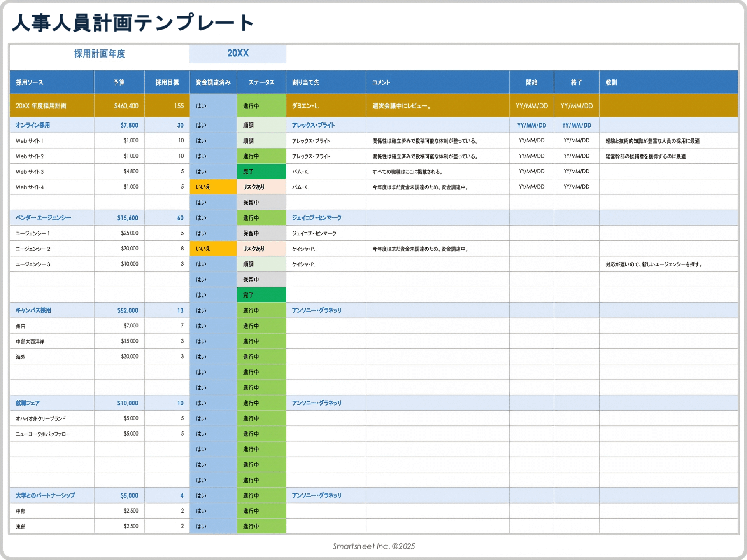
Task: Click the Smartsheet Inc. ©2025 footer
Action: [374, 546]
